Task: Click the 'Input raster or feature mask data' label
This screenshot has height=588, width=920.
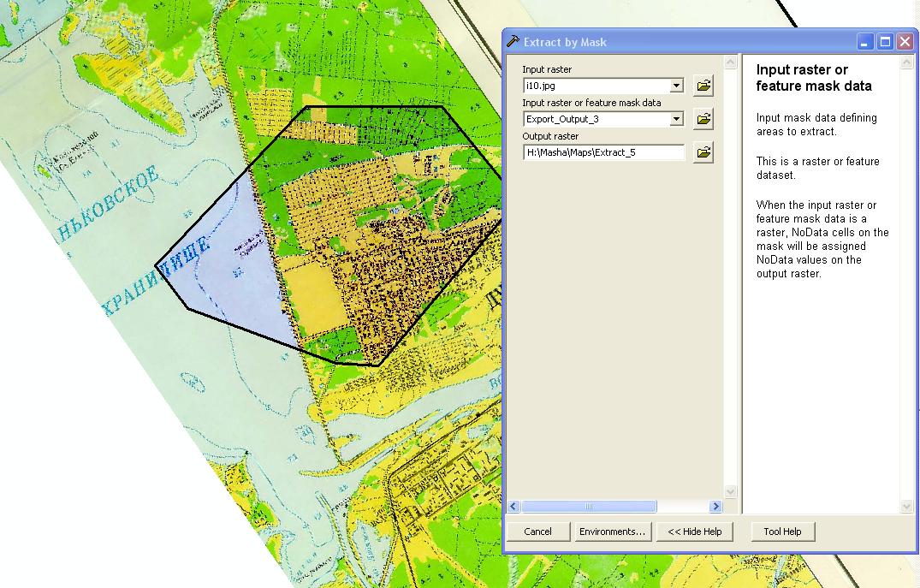Action: [591, 103]
